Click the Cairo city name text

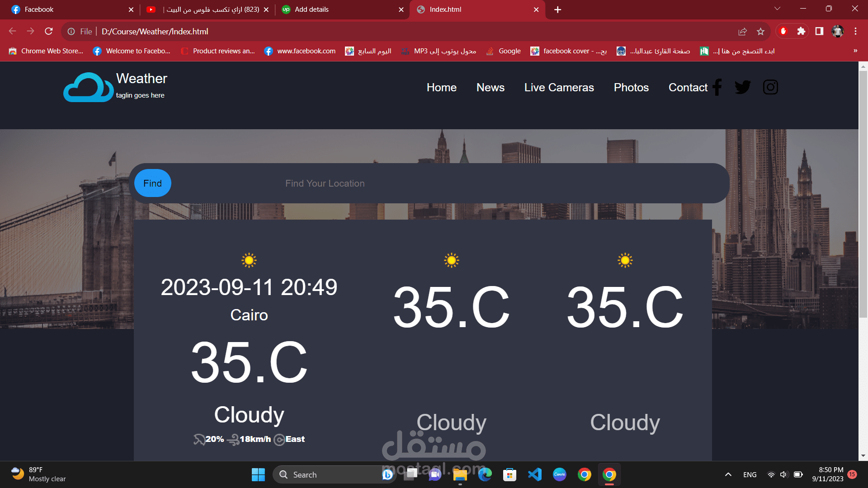249,315
